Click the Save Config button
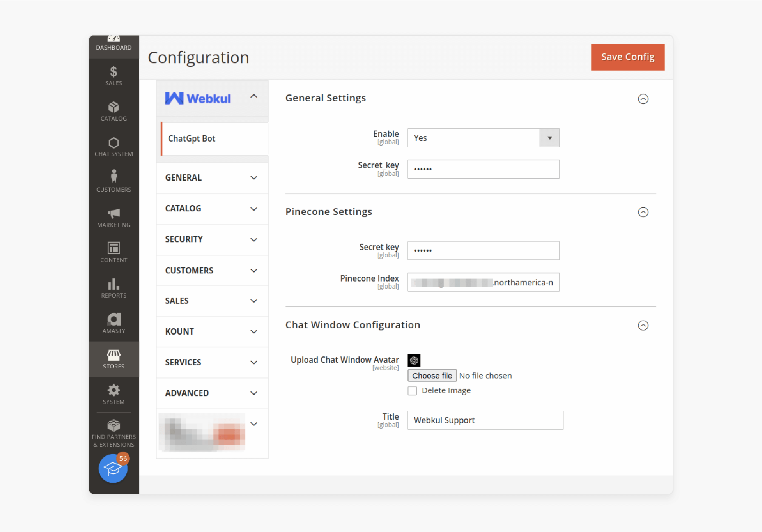The width and height of the screenshot is (762, 532). [x=628, y=57]
